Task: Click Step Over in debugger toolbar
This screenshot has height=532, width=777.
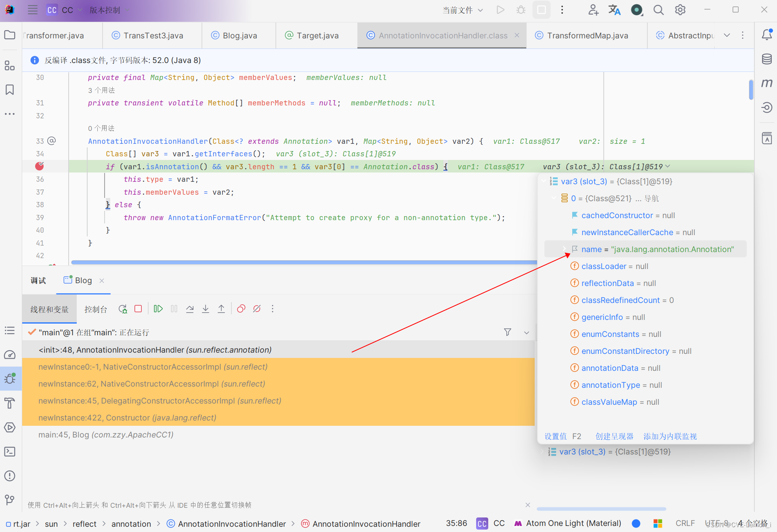Action: pyautogui.click(x=190, y=309)
